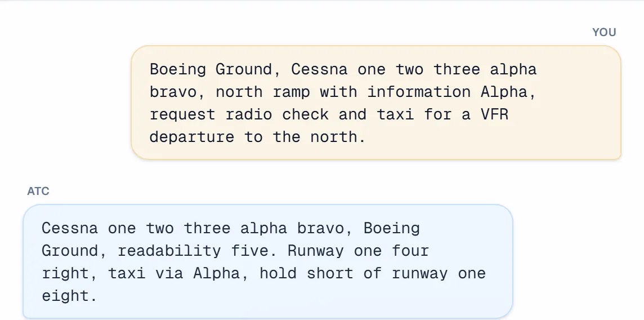Click "Cessna" in the pilot's first line
Screen dimensions: 644x320
pos(320,69)
